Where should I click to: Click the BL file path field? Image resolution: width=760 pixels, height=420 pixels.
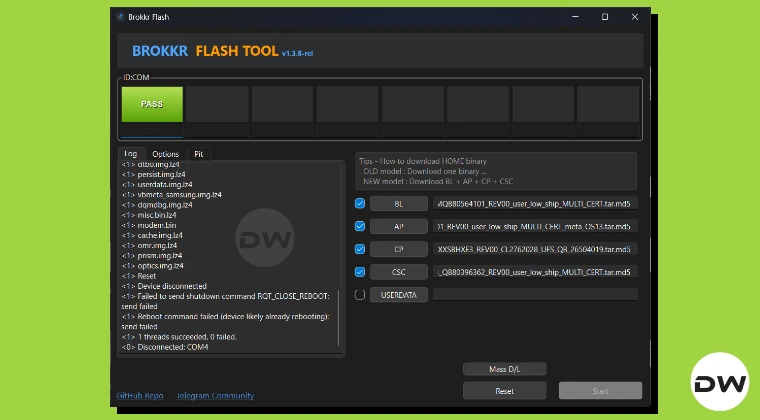(535, 204)
